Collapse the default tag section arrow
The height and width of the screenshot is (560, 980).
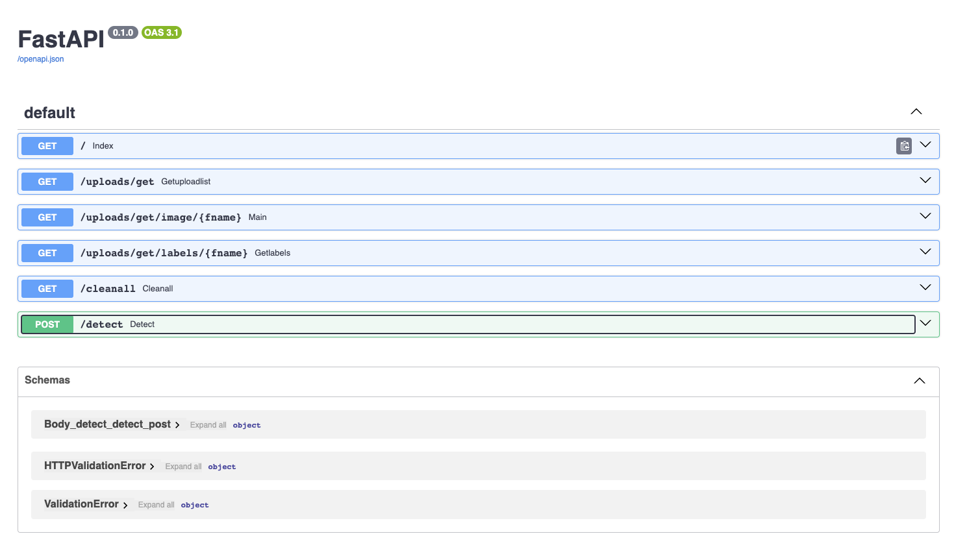point(916,112)
